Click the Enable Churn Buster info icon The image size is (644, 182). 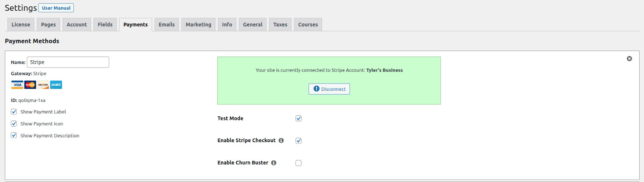274,163
